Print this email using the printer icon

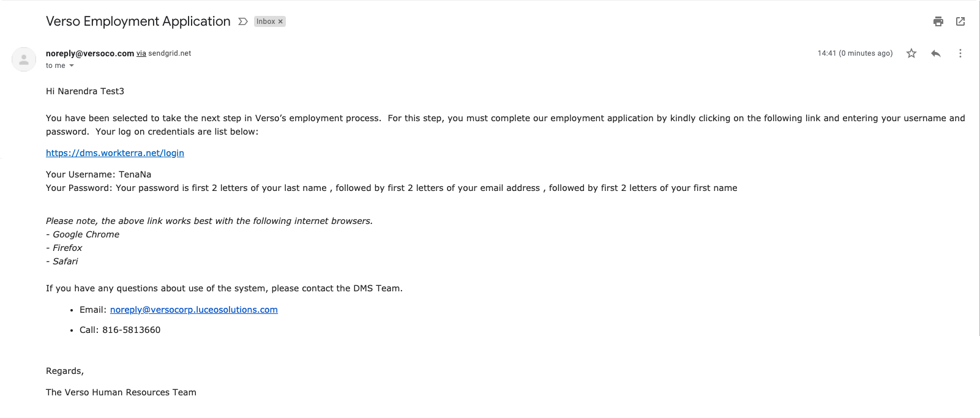pos(938,21)
